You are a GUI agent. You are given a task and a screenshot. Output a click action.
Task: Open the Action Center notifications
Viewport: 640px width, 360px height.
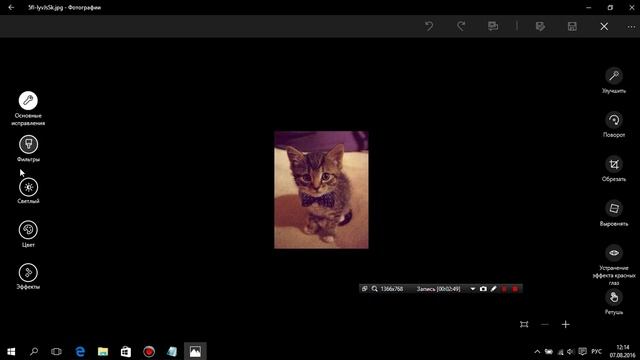pyautogui.click(x=582, y=352)
